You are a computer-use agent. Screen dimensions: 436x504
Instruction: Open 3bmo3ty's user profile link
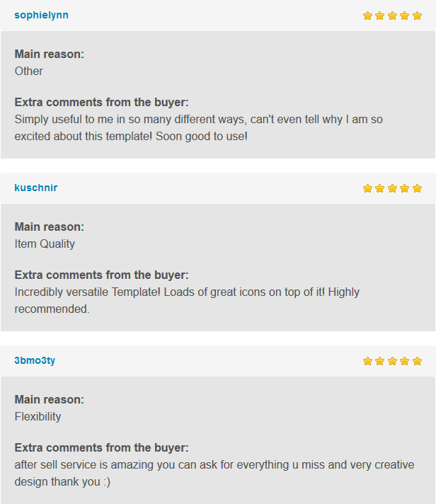point(35,360)
